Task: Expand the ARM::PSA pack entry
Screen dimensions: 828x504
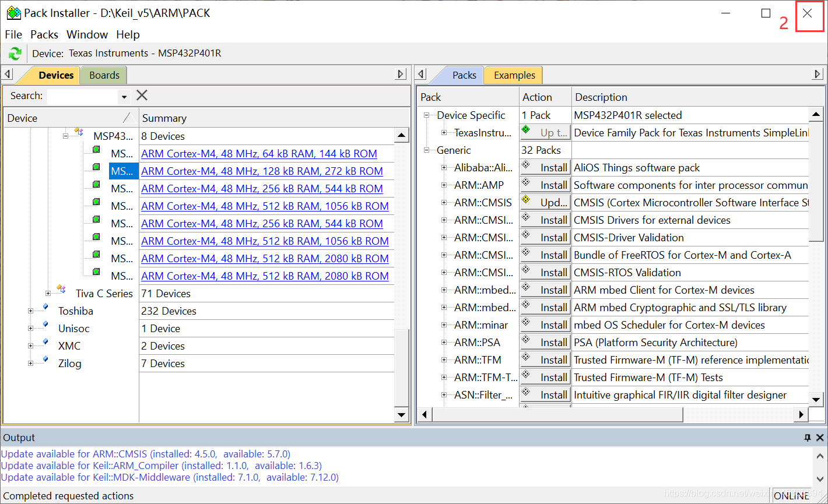Action: [x=444, y=342]
